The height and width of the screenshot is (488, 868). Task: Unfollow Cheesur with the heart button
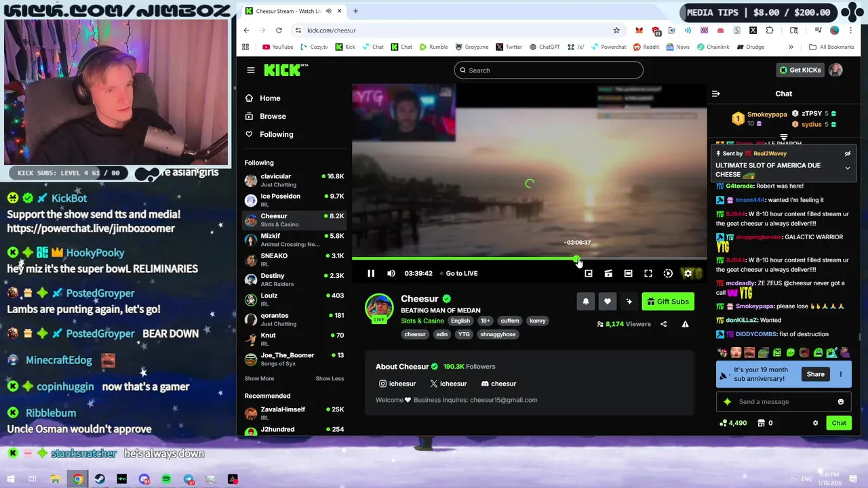coord(608,302)
